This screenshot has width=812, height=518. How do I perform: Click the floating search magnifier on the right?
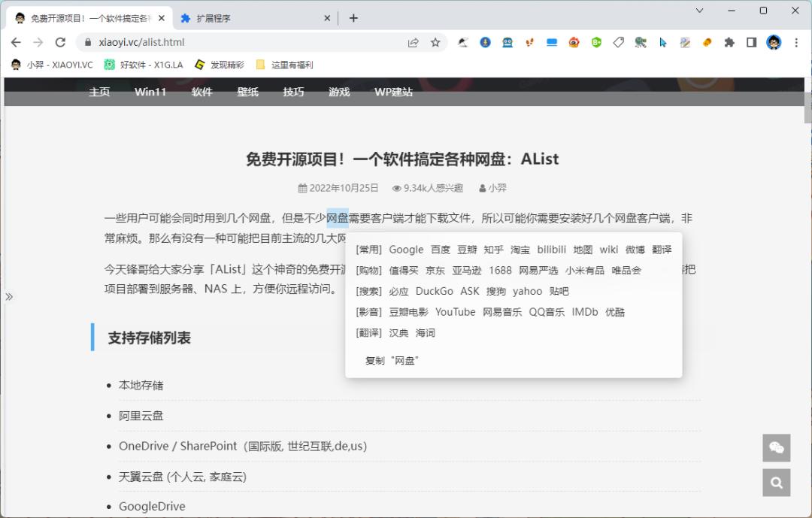tap(776, 482)
